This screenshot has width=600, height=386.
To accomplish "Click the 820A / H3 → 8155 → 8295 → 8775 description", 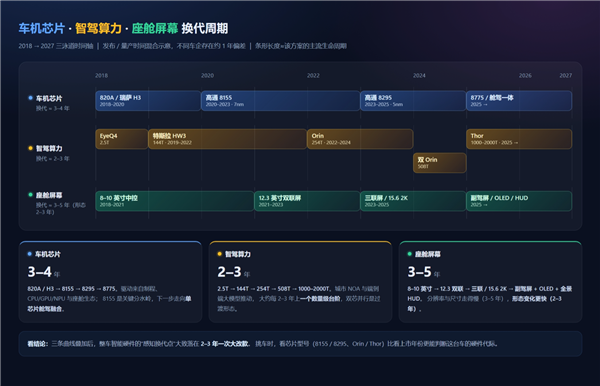I will point(109,299).
